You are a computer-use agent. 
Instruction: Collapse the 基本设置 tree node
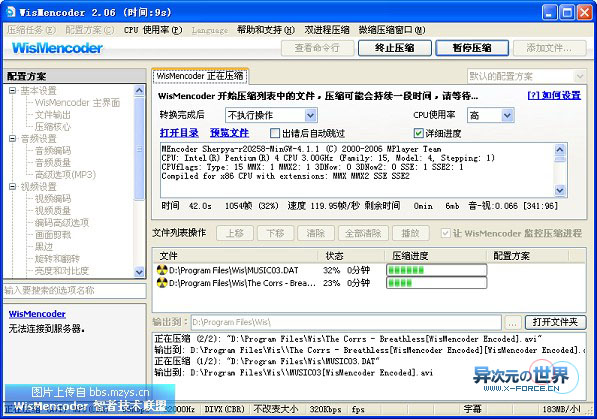13,90
